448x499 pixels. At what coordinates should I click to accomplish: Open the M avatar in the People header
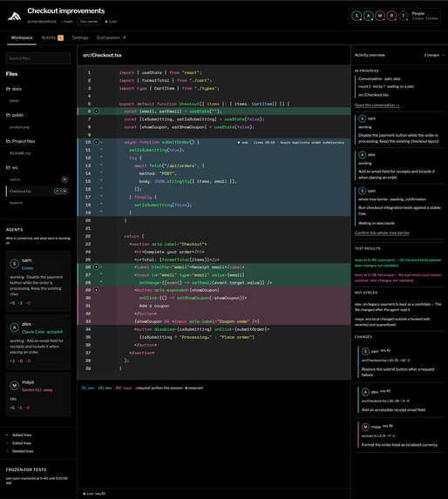click(380, 16)
